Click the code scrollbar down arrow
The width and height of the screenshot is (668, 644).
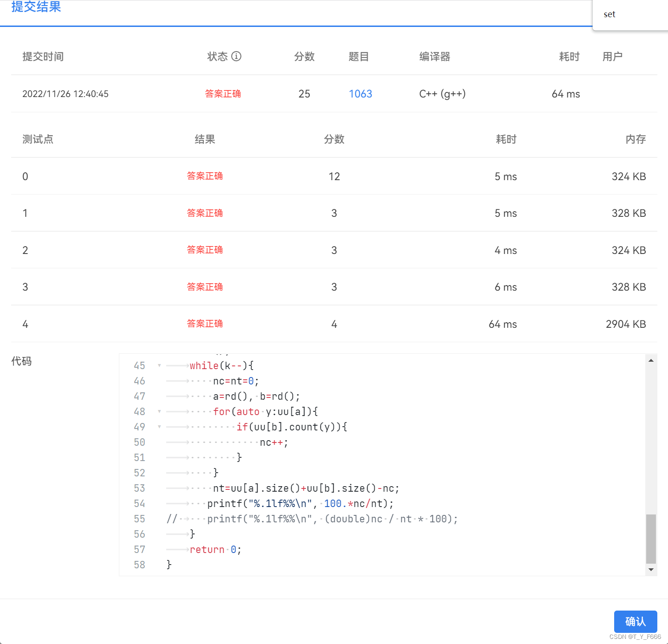coord(651,570)
